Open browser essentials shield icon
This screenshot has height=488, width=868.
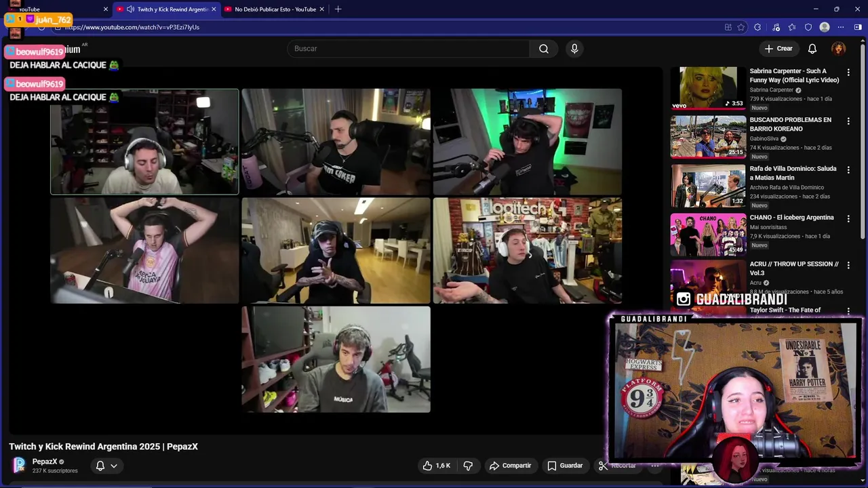tap(808, 27)
